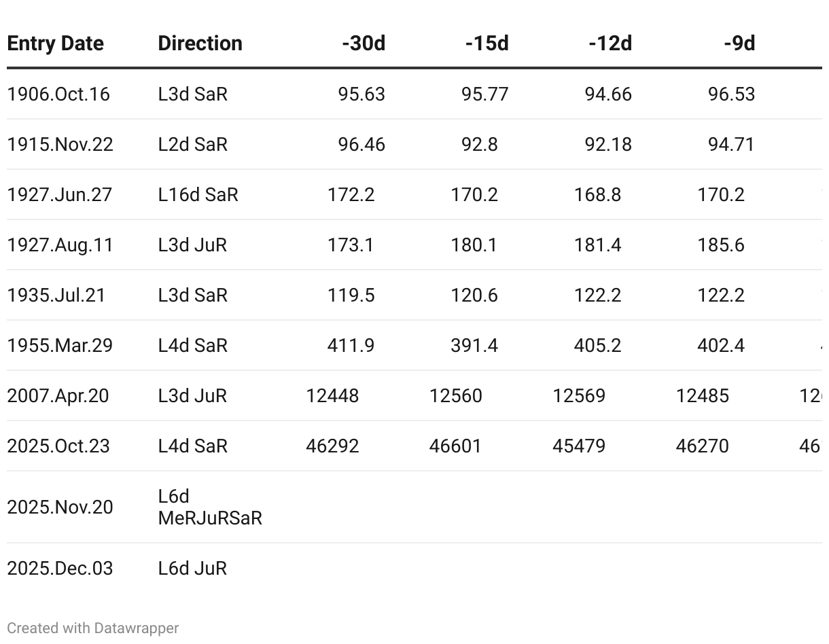The image size is (829, 644).
Task: Select the 1906.Oct.16 entry date cell
Action: pyautogui.click(x=58, y=94)
